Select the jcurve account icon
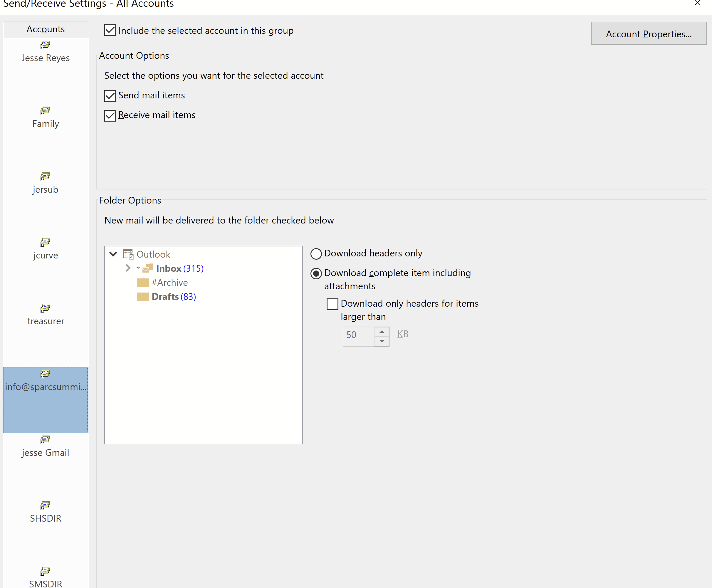Image resolution: width=712 pixels, height=588 pixels. tap(46, 242)
